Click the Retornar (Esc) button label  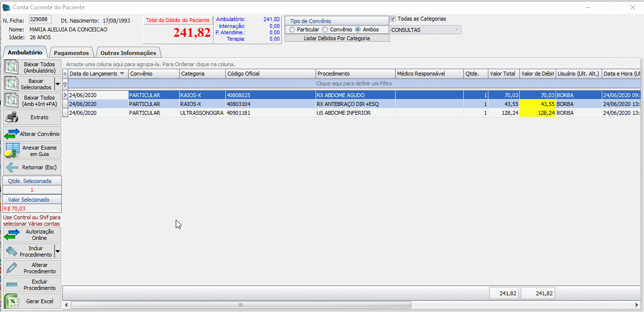click(40, 167)
